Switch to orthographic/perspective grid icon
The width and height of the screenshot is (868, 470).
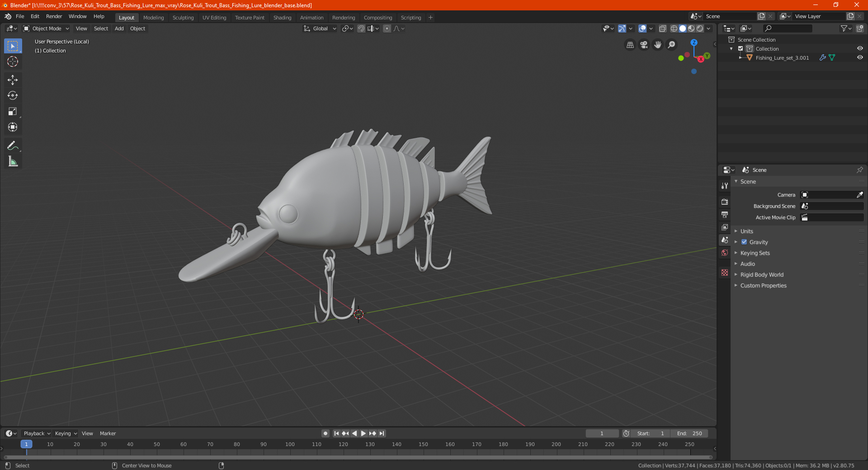(x=630, y=45)
